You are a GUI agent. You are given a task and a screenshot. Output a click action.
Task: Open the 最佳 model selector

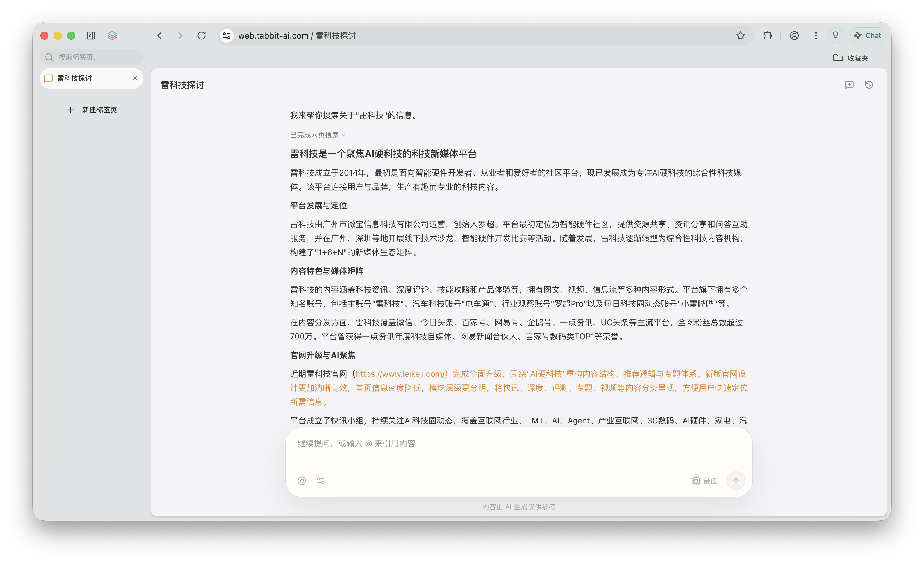[705, 481]
